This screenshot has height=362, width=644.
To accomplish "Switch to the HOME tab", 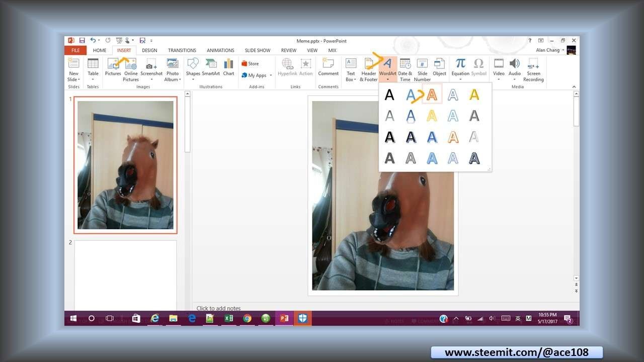I will tap(100, 50).
